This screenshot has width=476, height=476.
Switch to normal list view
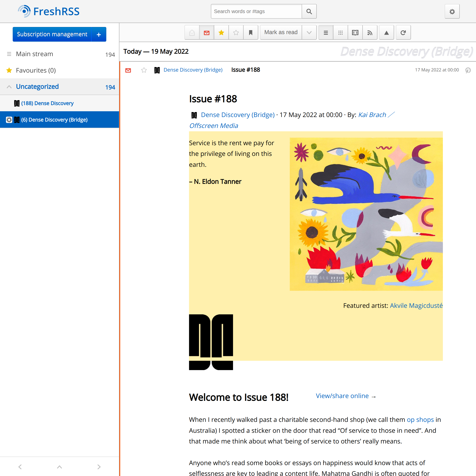click(x=326, y=32)
